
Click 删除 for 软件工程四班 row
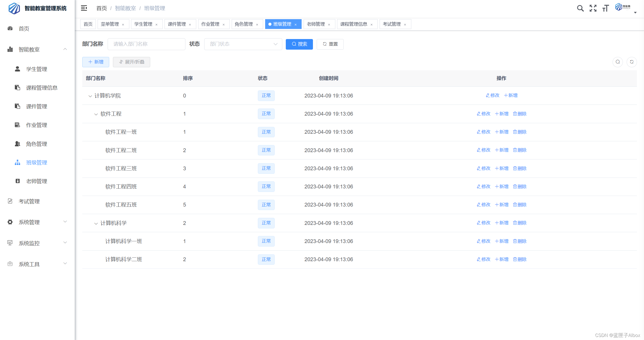pos(520,187)
